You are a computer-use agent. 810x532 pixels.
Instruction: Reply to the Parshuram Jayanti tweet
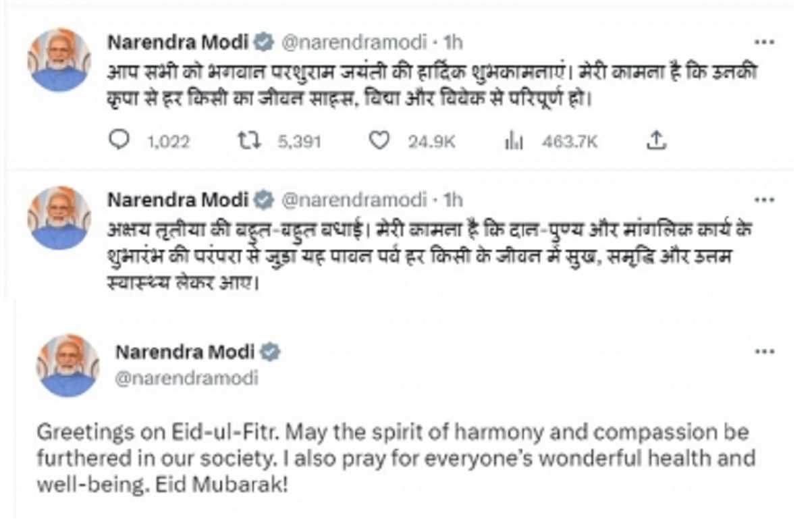(x=120, y=141)
